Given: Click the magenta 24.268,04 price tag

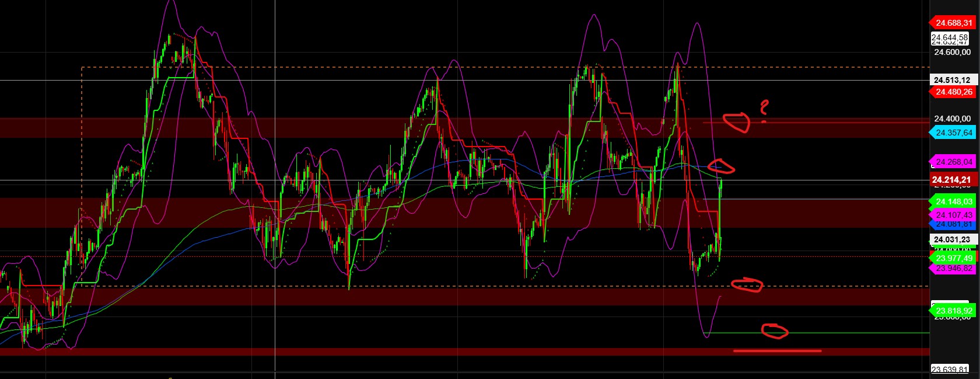Looking at the screenshot, I should click(x=953, y=162).
